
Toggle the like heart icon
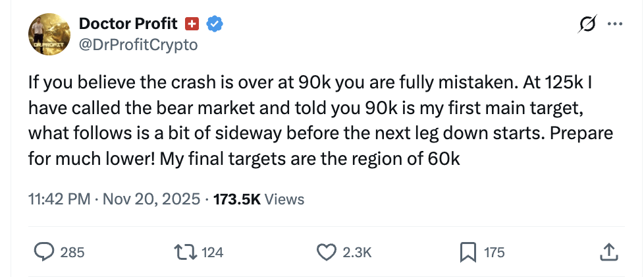pos(327,251)
